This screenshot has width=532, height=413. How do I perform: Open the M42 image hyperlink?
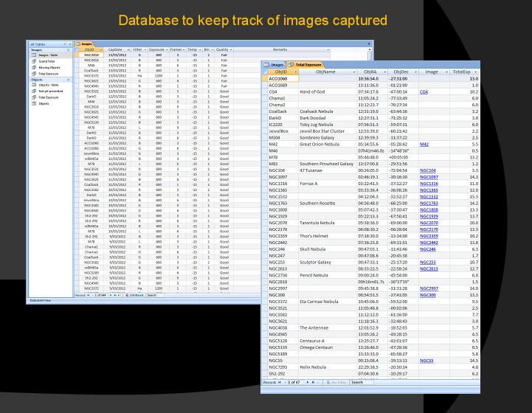click(424, 144)
